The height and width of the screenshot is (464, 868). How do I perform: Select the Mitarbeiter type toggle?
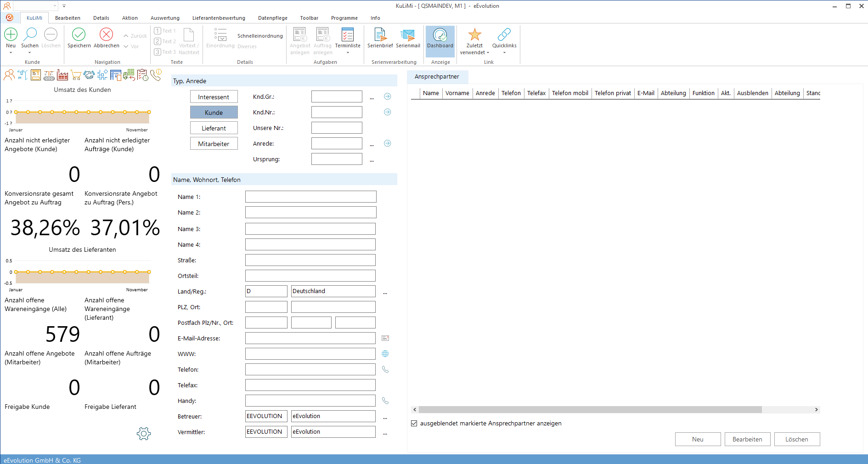click(214, 143)
